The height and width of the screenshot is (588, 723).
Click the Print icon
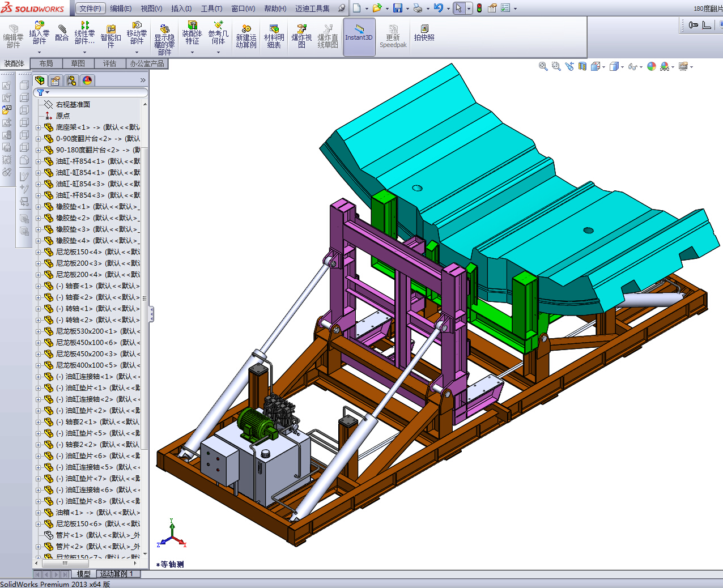pyautogui.click(x=418, y=8)
